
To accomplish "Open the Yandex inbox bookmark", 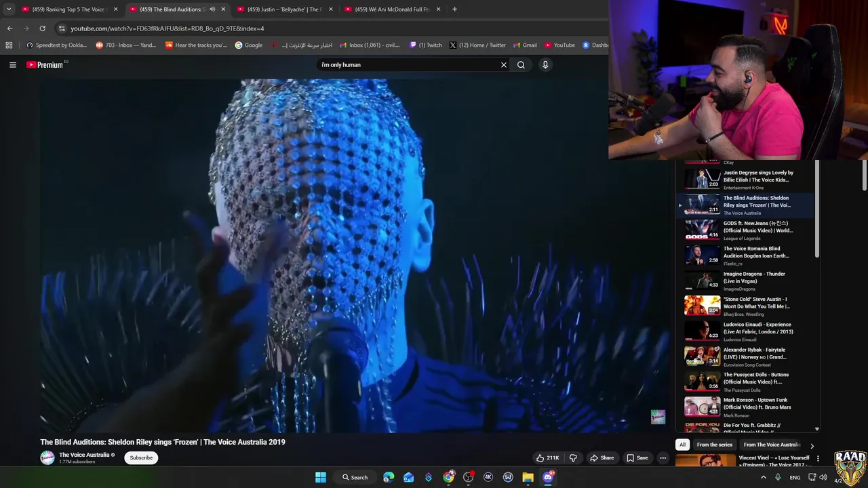I will [126, 45].
